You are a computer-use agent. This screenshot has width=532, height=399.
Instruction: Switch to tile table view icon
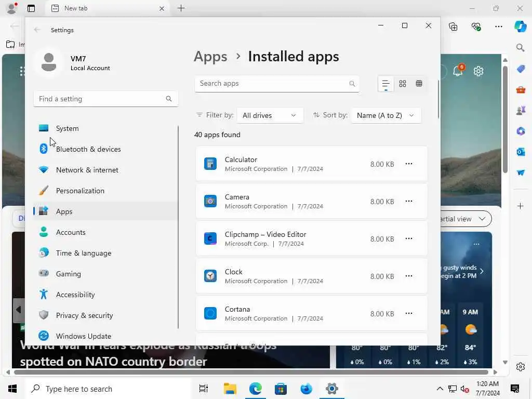[x=419, y=84]
